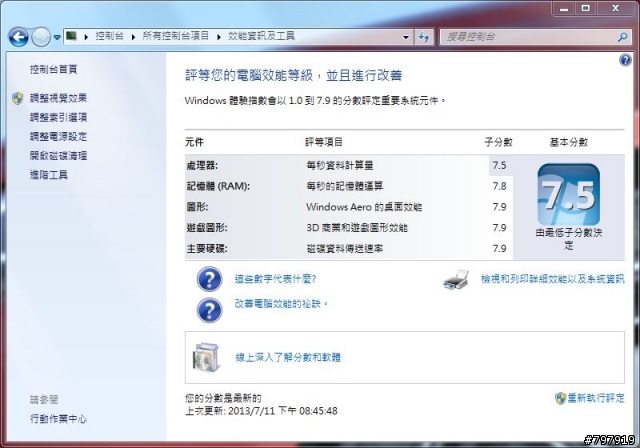Screen dimensions: 640x448
Task: Click 重新執行評定 to rerun assessment
Action: (596, 398)
